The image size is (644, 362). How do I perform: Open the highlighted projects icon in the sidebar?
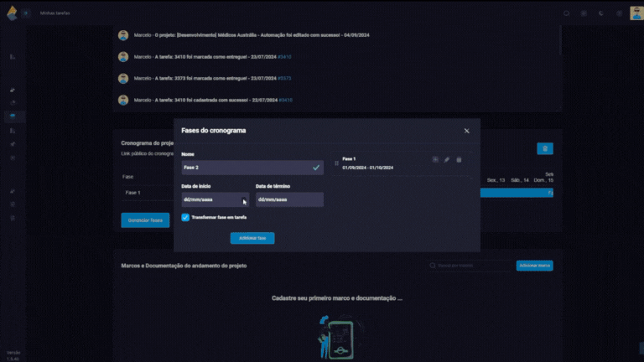pos(13,116)
